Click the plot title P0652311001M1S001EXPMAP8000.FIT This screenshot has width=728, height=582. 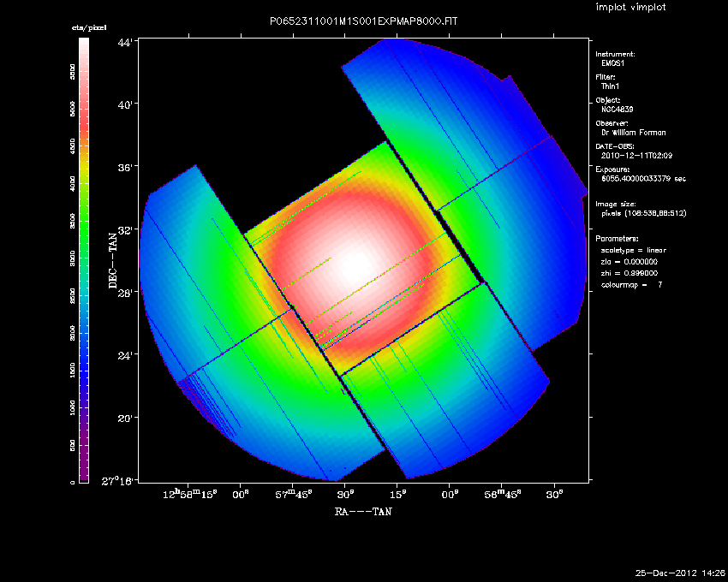click(363, 21)
